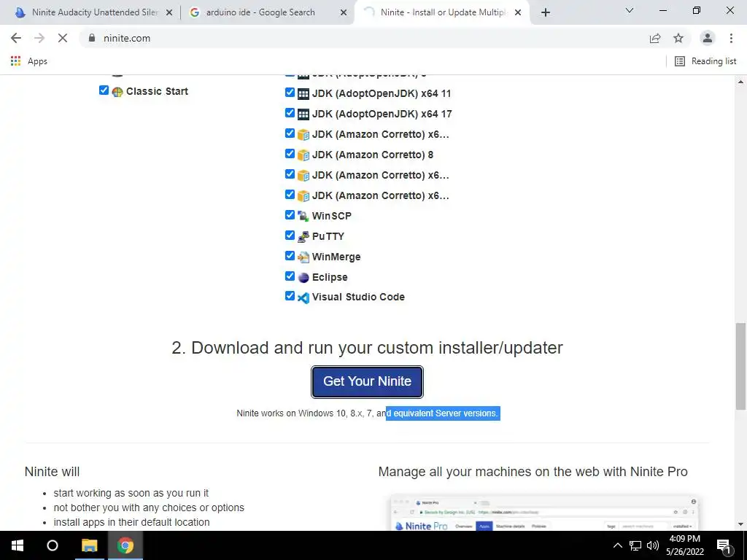This screenshot has width=747, height=560.
Task: Open a new browser tab
Action: 546,13
